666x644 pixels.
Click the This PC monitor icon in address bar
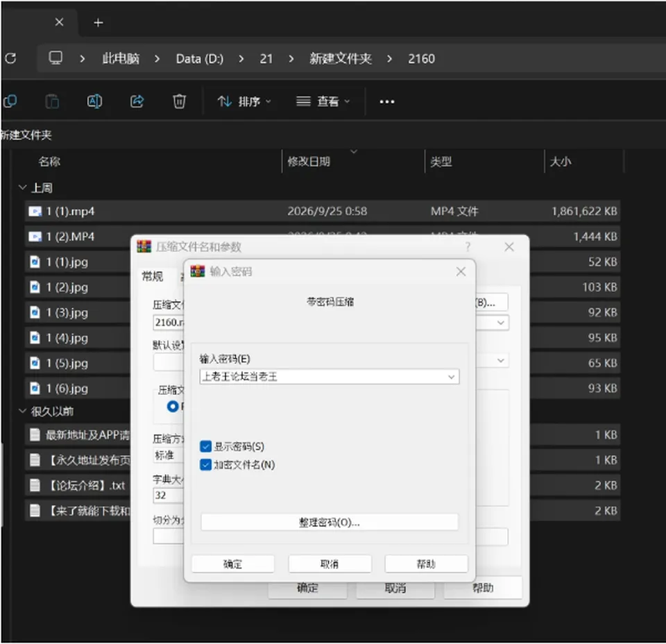tap(55, 58)
